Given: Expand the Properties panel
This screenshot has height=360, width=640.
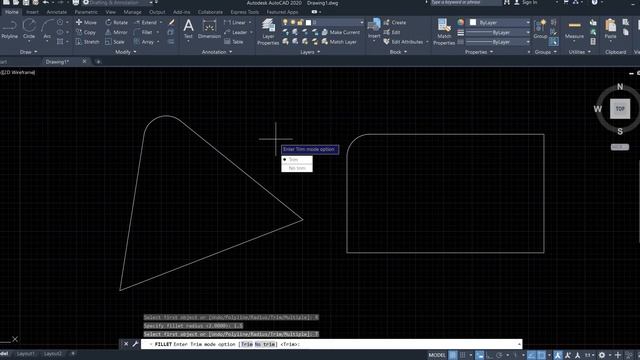Looking at the screenshot, I should (479, 52).
